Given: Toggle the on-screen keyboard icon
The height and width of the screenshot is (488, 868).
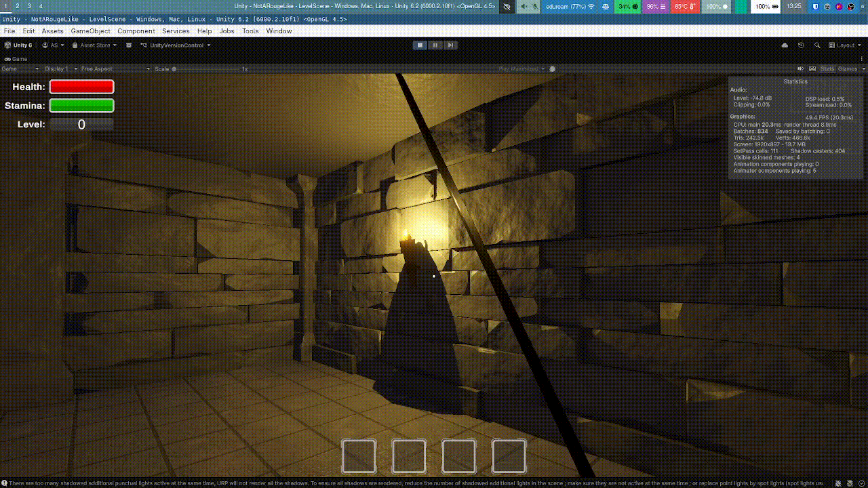Looking at the screenshot, I should coord(813,68).
